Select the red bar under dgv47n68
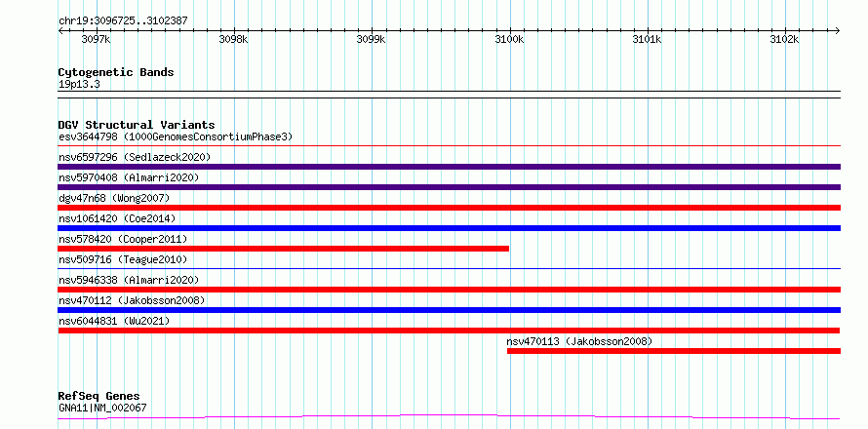The width and height of the screenshot is (868, 429). 449,208
